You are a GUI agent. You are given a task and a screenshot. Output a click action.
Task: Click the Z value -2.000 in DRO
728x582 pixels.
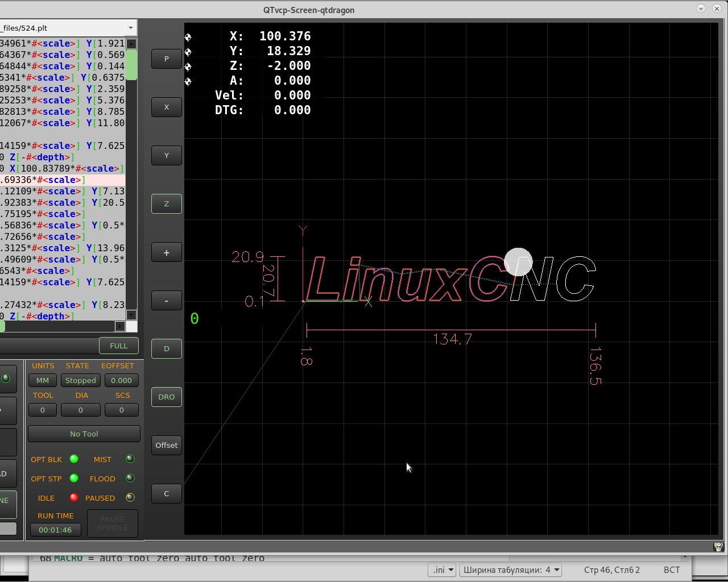tap(289, 66)
